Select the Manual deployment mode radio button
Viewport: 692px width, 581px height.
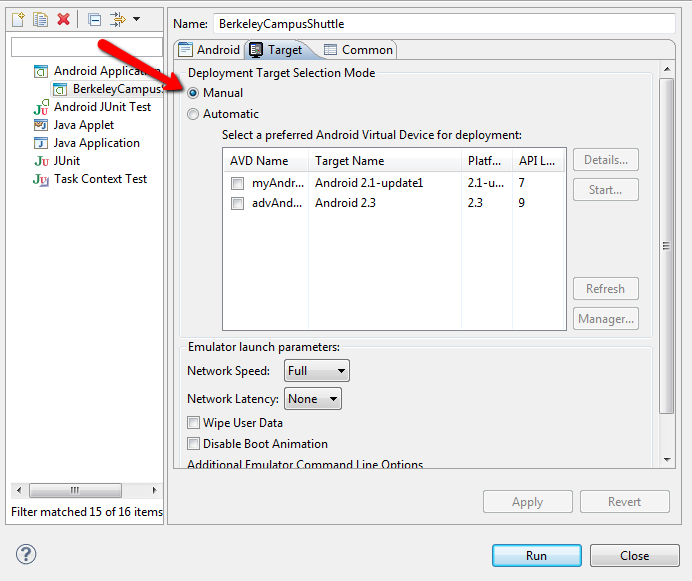click(x=194, y=93)
